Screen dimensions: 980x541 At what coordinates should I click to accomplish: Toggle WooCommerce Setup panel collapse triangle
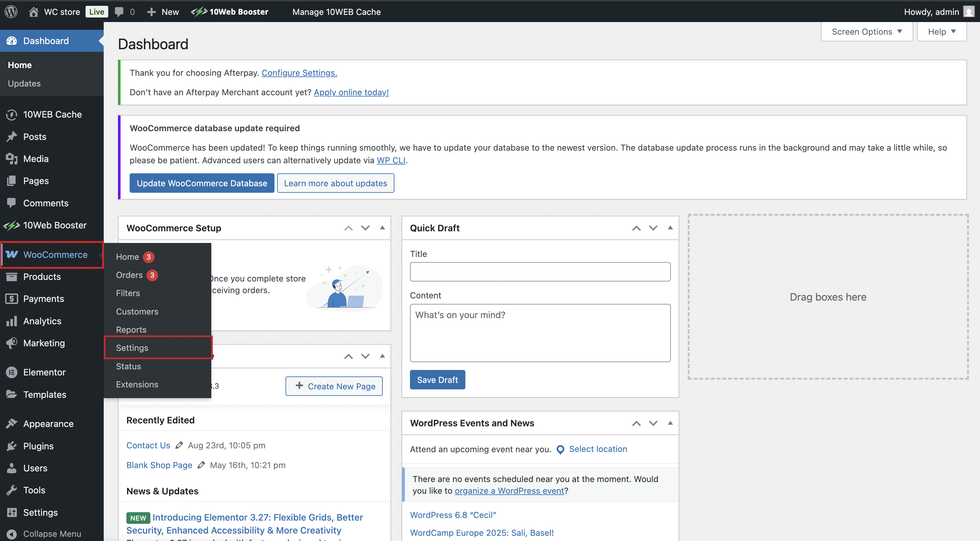[382, 228]
